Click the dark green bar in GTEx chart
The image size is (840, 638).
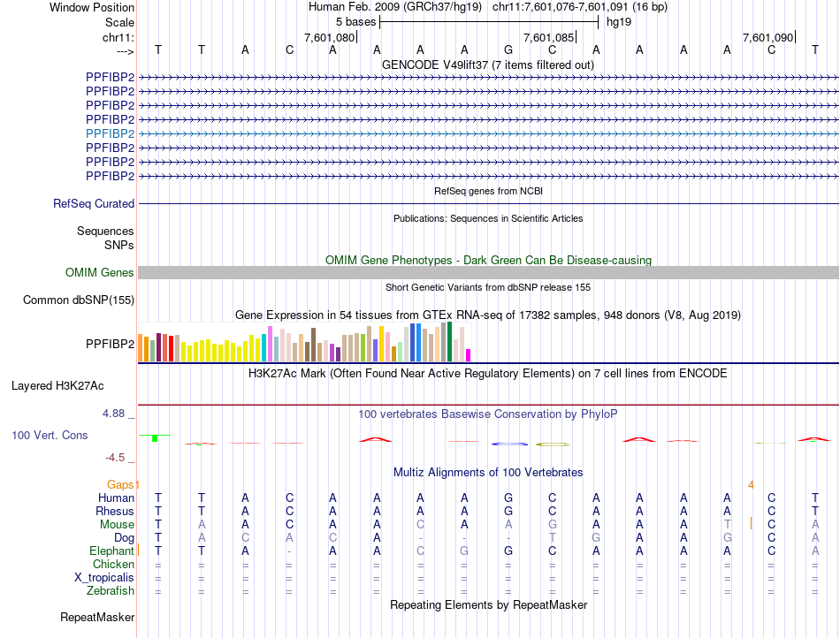point(450,342)
